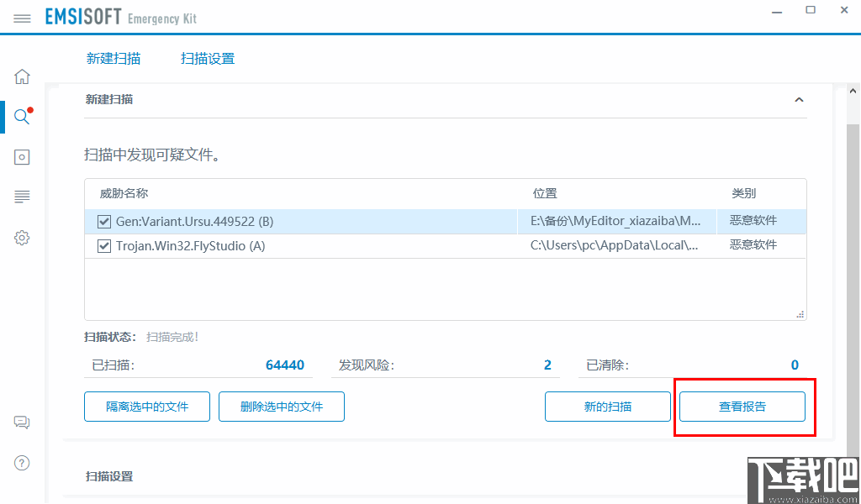Switch to the 扫描设置 tab
The height and width of the screenshot is (504, 861).
coord(207,58)
